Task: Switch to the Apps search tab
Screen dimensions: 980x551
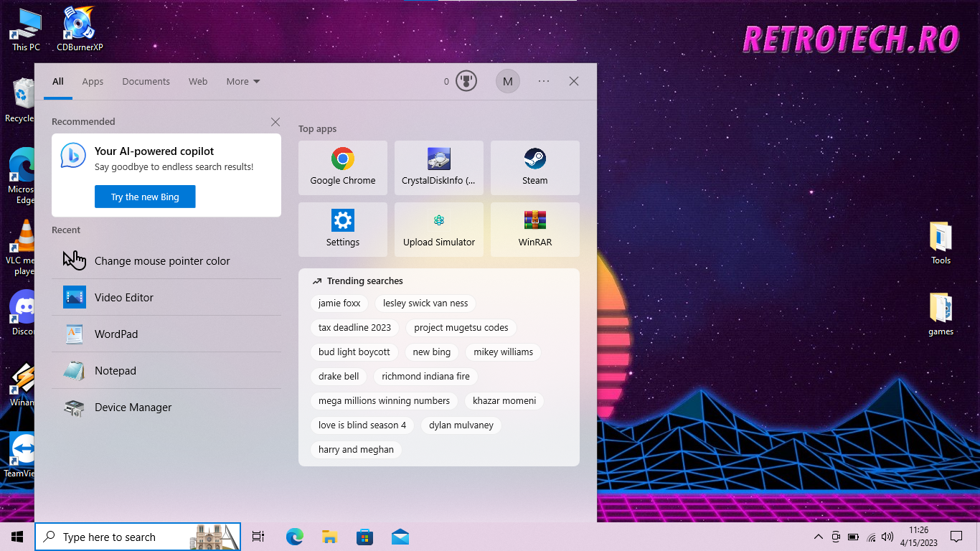Action: (x=93, y=82)
